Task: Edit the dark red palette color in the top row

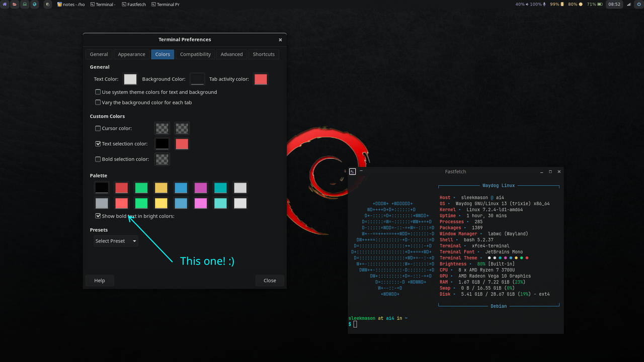Action: [121, 188]
